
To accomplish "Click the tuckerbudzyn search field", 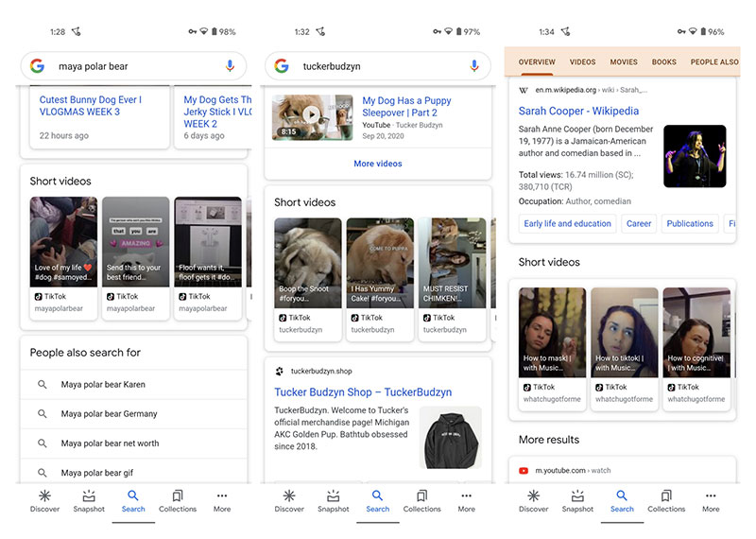I will [378, 66].
